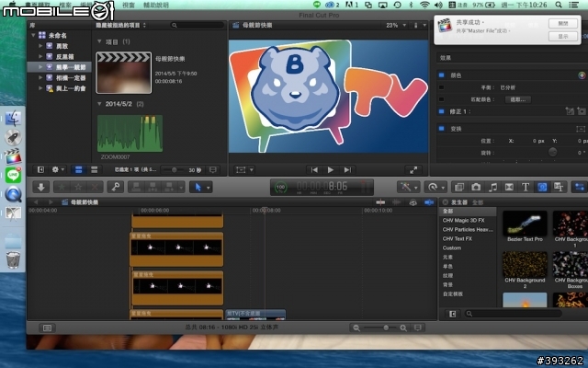The width and height of the screenshot is (588, 368).
Task: Open the viewer 23% zoom dropdown
Action: (x=396, y=25)
